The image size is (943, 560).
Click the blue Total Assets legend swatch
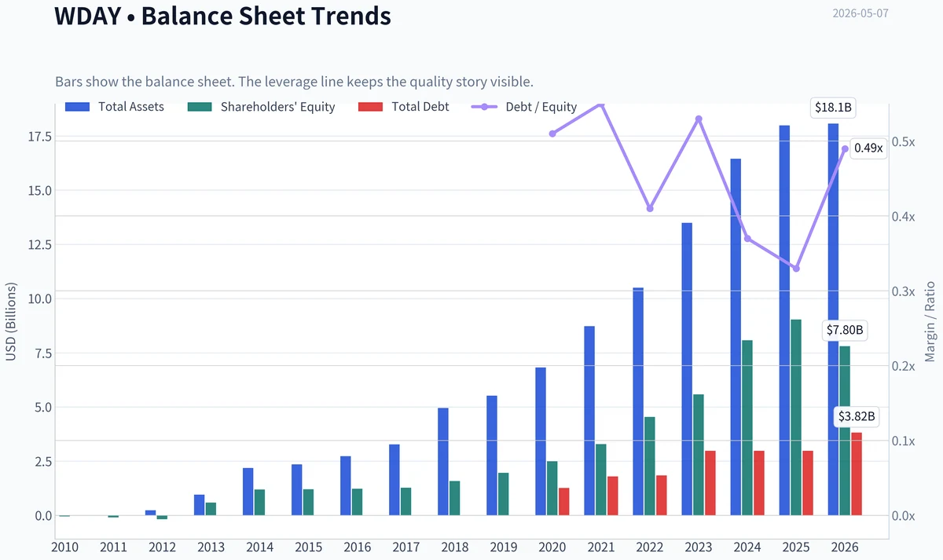pyautogui.click(x=77, y=107)
